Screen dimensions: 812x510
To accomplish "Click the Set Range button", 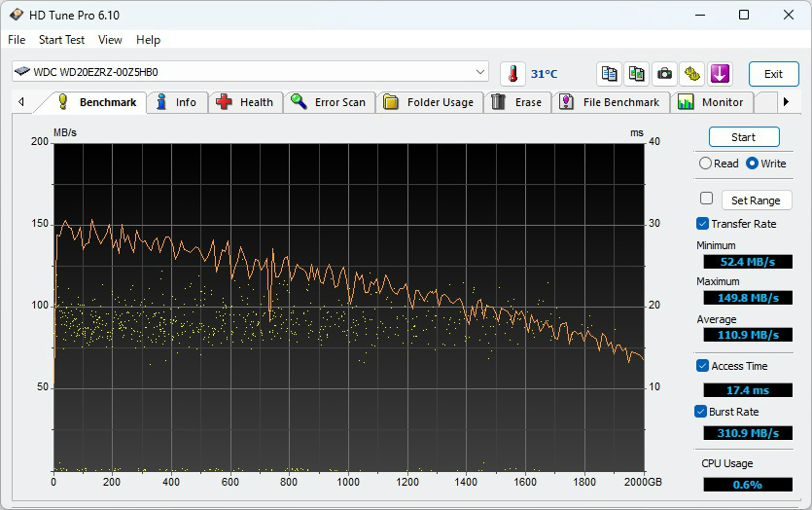I will (x=756, y=200).
